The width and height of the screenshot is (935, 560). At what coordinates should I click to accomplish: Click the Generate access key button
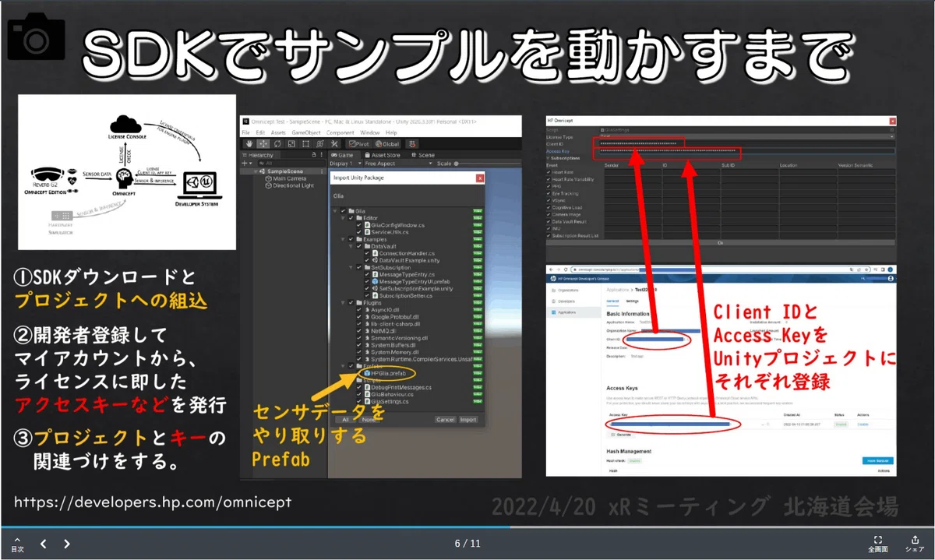(x=621, y=435)
